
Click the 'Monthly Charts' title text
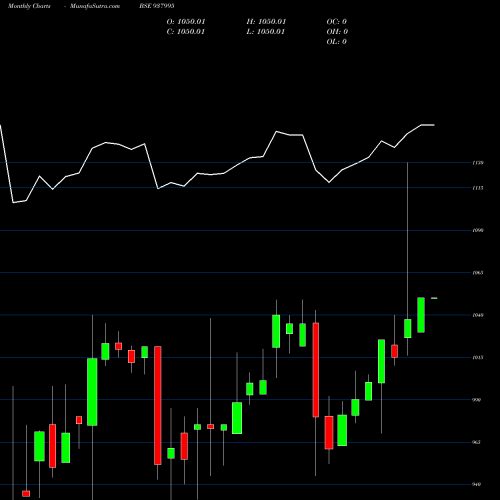click(x=29, y=6)
